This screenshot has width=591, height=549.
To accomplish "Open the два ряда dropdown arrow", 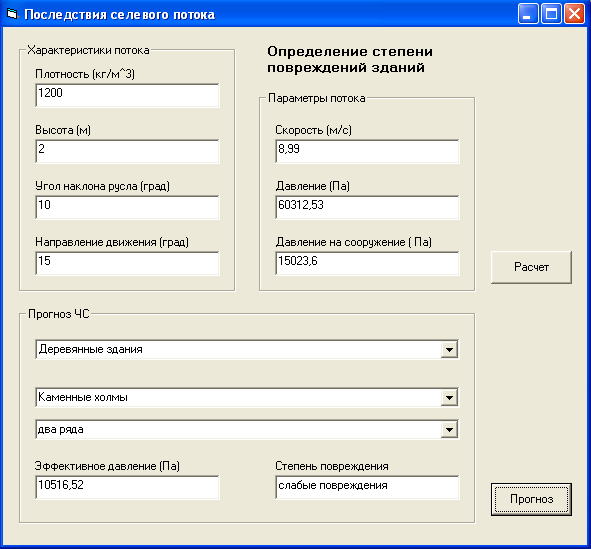I will [449, 430].
